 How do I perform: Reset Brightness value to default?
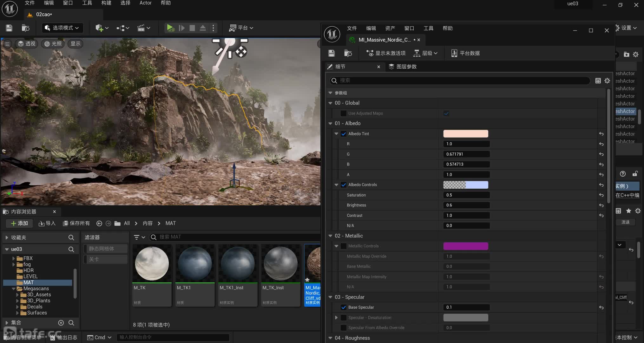(x=601, y=205)
